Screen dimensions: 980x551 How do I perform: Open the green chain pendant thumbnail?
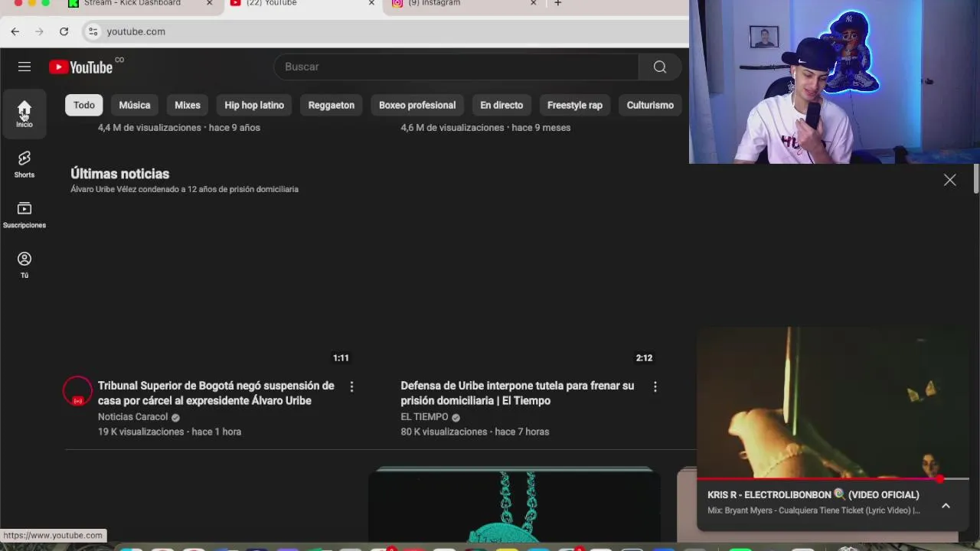[x=514, y=507]
